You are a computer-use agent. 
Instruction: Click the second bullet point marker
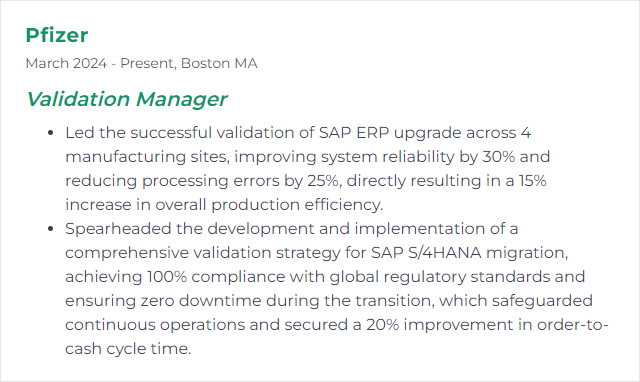tap(51, 229)
